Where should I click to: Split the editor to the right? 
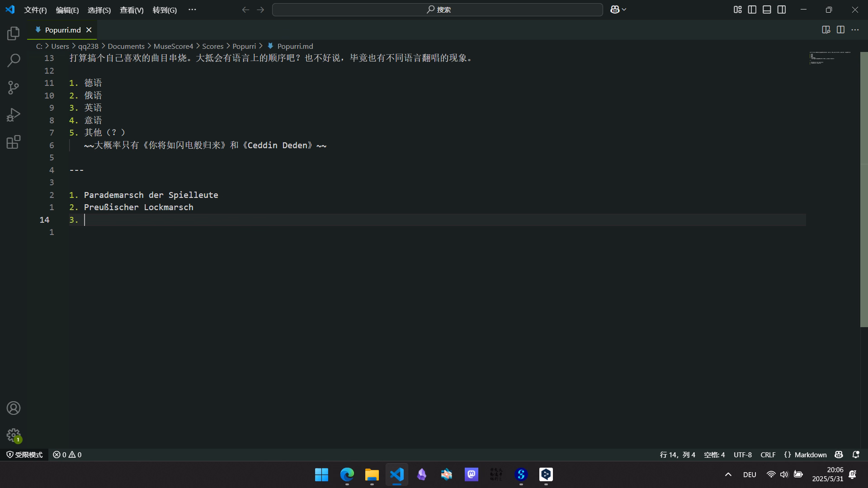(x=840, y=30)
